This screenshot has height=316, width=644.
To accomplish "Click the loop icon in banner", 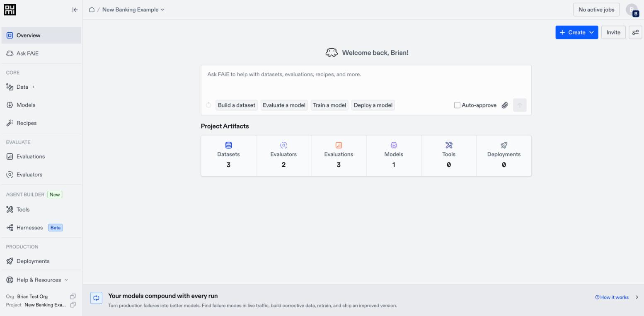I will (x=96, y=298).
